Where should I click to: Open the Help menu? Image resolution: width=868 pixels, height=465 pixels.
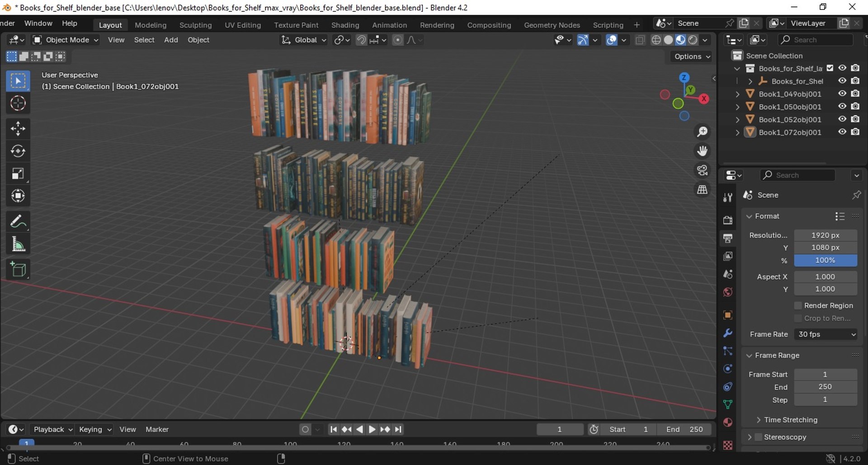[70, 23]
